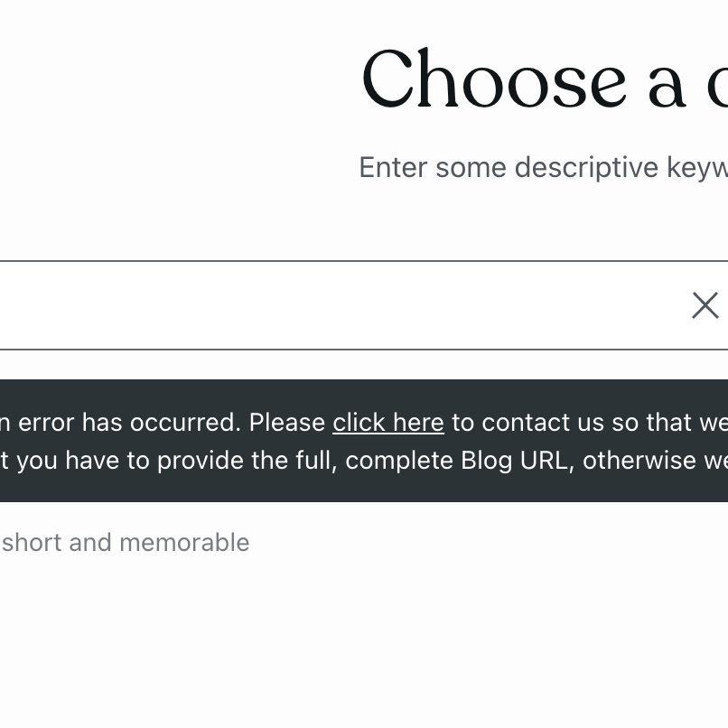Click inside the domain search input
The height and width of the screenshot is (728, 728).
[343, 305]
